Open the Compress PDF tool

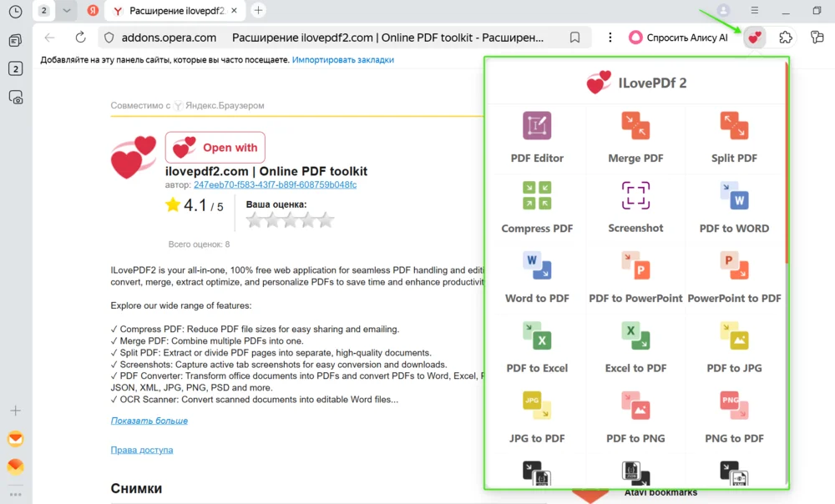[x=537, y=208]
